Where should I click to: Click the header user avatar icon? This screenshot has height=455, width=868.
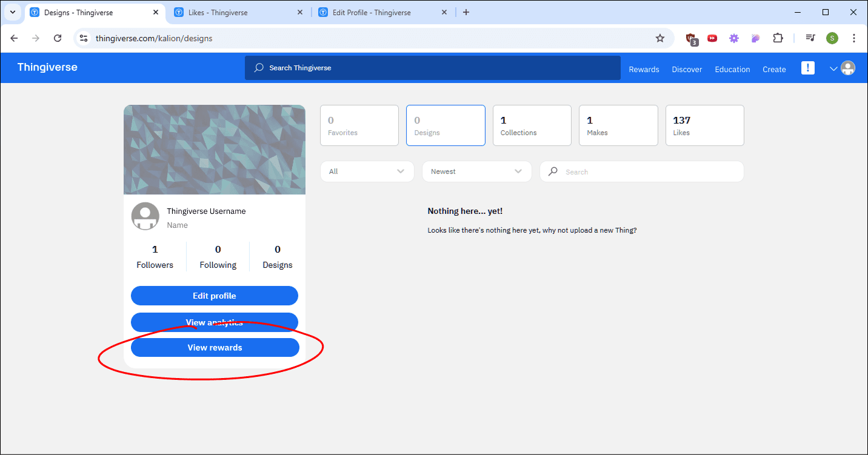point(848,68)
